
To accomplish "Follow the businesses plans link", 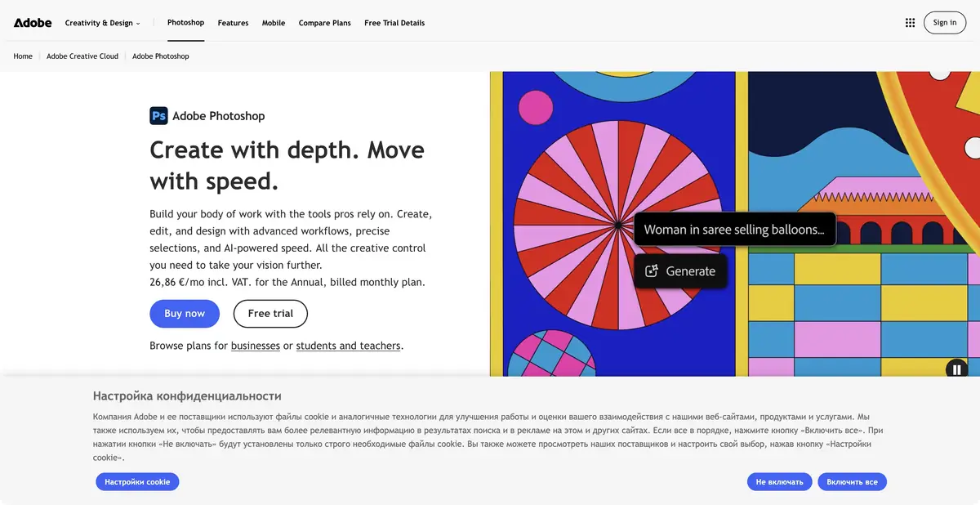I will tap(256, 346).
